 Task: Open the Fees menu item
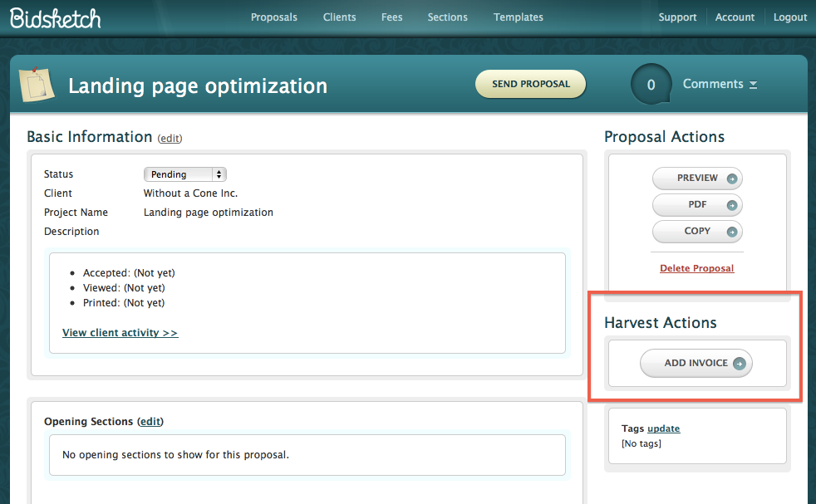click(392, 17)
